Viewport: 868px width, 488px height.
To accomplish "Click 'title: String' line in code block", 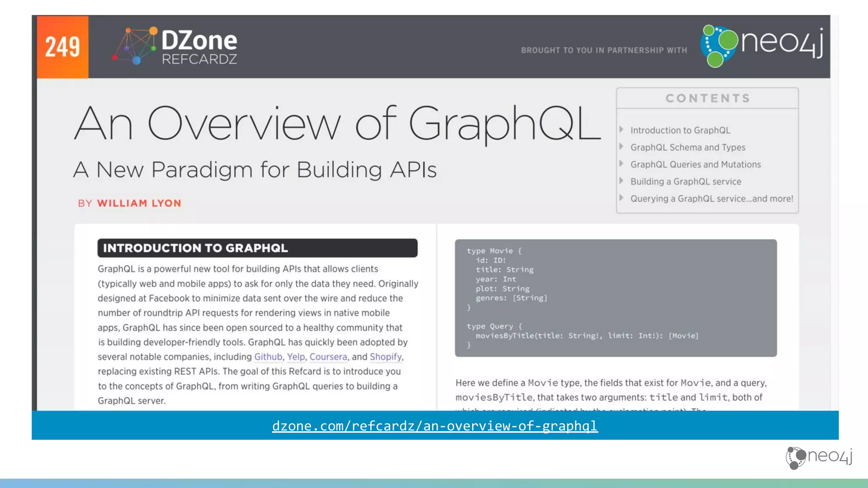I will tap(505, 270).
